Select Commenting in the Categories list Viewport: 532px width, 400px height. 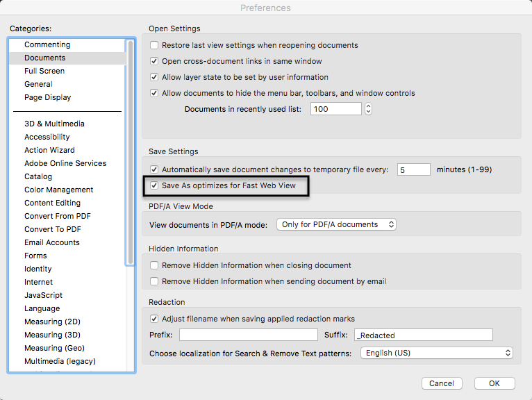point(47,44)
